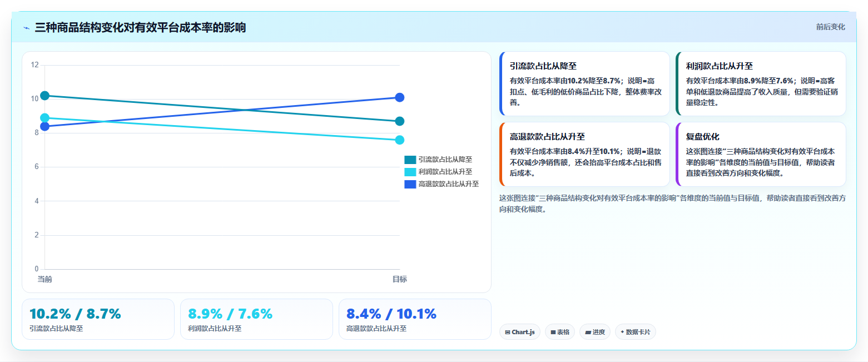Click 引流款占比从降至 caption under 10.2% / 8.7%
Screen dimensions: 868x362
click(x=56, y=329)
